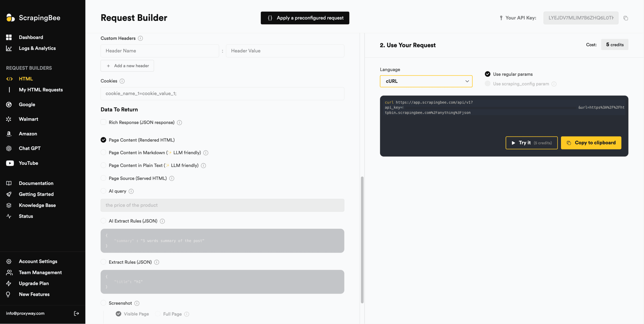Open Apply a preconfigured request menu
This screenshot has width=644, height=324.
pyautogui.click(x=305, y=18)
